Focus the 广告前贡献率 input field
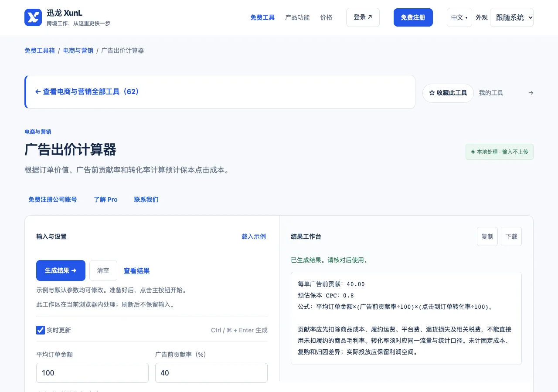The height and width of the screenshot is (392, 558). (211, 373)
